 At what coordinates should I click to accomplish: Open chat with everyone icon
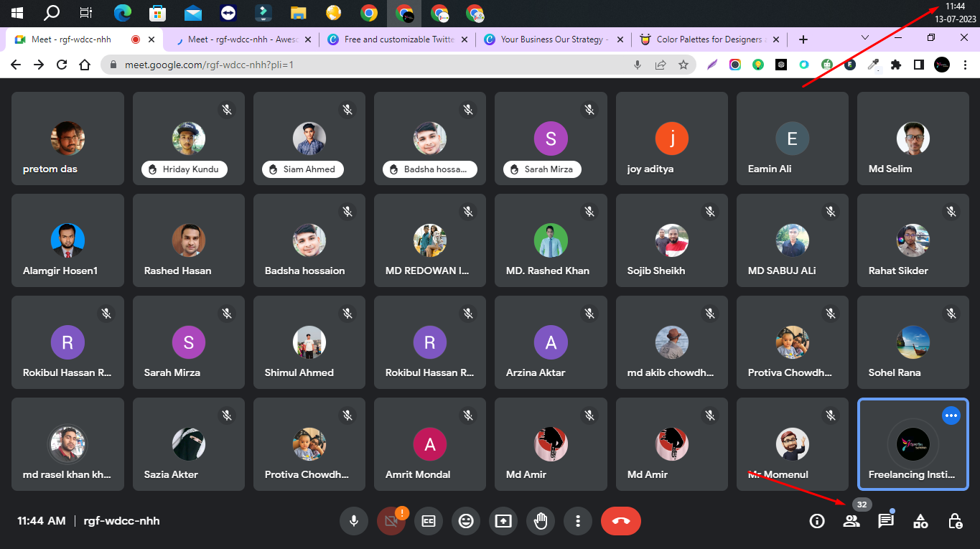point(886,521)
